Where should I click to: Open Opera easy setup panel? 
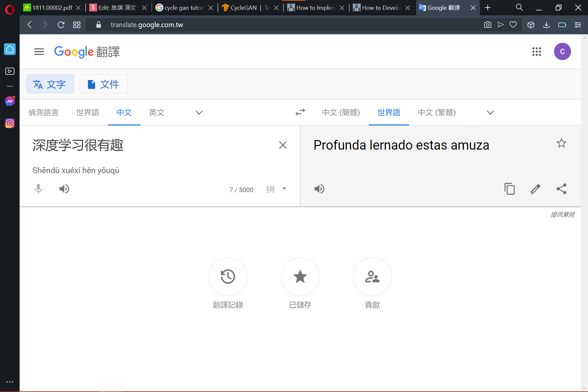click(578, 25)
